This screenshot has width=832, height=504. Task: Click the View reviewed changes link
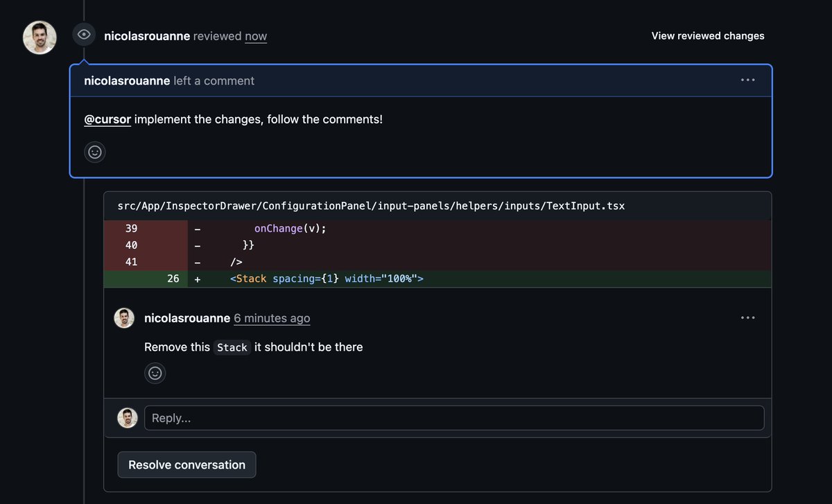(707, 35)
